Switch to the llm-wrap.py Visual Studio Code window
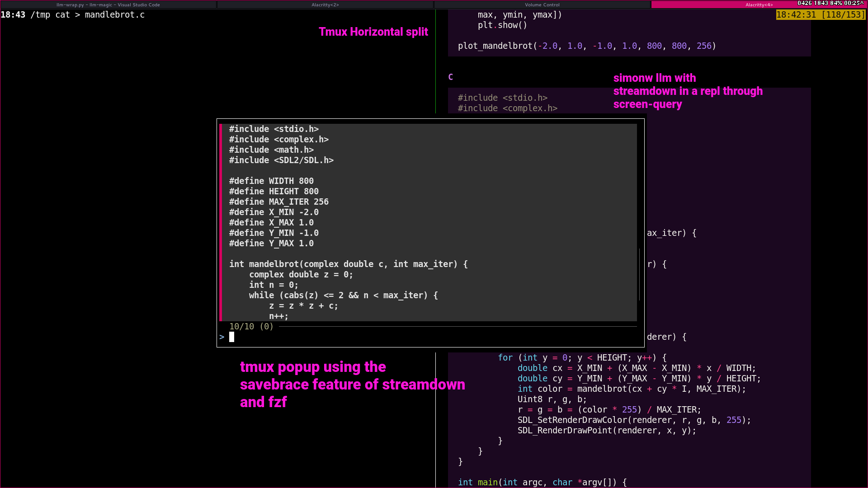Image resolution: width=868 pixels, height=488 pixels. [x=108, y=5]
